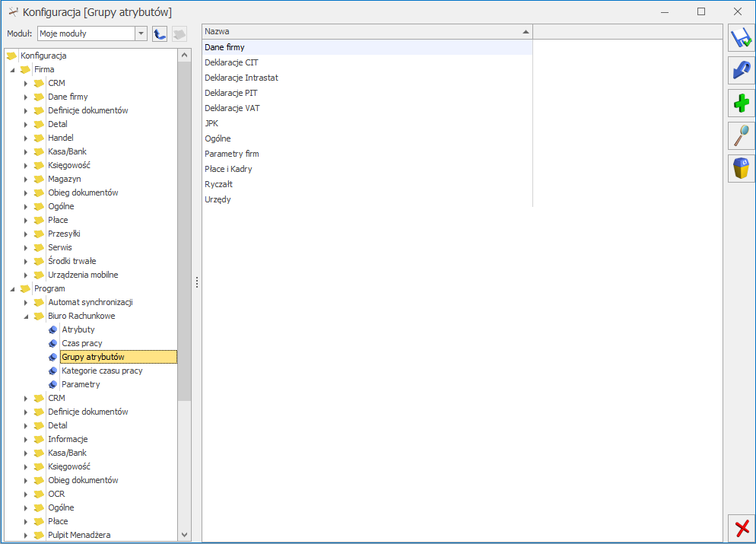The height and width of the screenshot is (544, 756).
Task: Click the Konfiguracja root folder icon
Action: click(x=11, y=56)
